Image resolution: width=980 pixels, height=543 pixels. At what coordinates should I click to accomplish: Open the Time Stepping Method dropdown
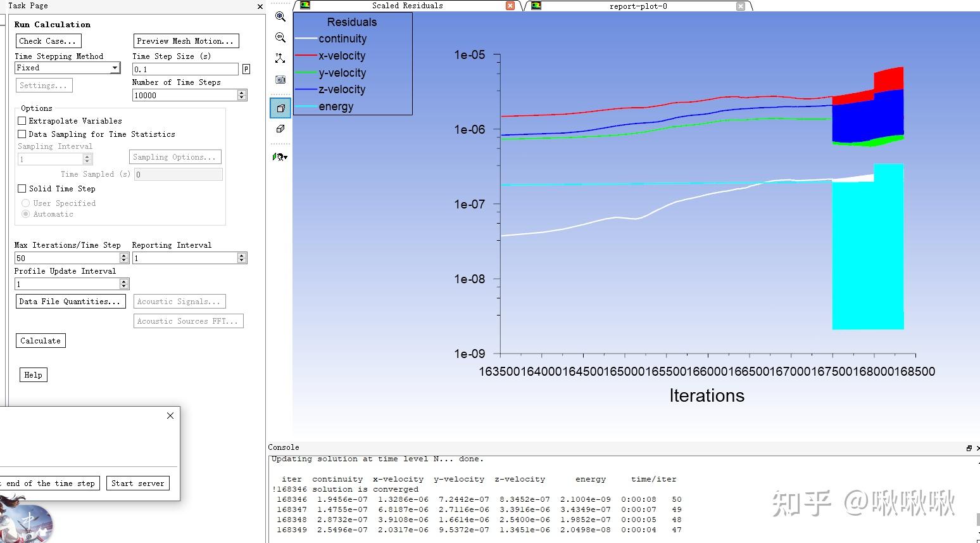click(115, 68)
